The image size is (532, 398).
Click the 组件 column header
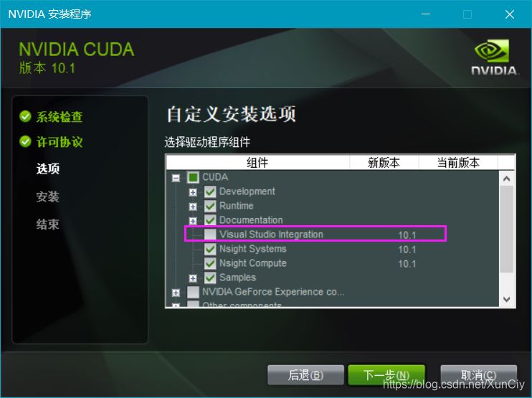point(257,163)
